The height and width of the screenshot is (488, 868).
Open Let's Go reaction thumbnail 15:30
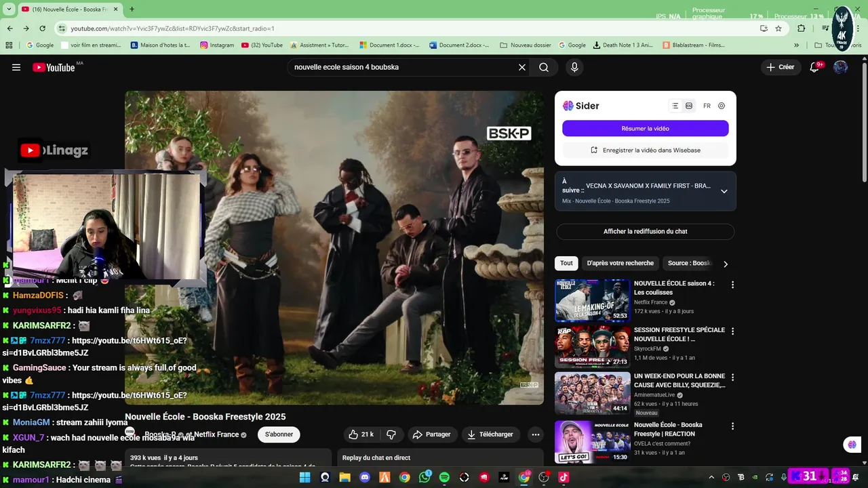point(592,442)
